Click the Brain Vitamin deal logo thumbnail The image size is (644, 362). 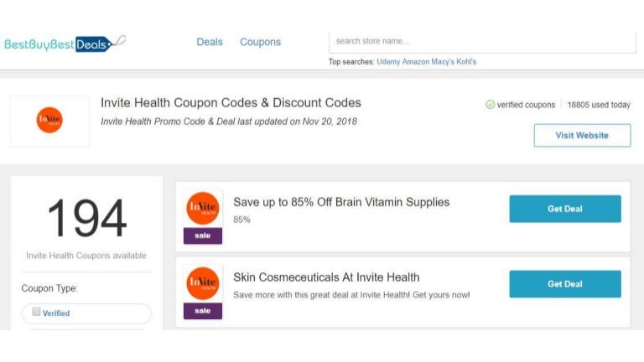click(203, 208)
